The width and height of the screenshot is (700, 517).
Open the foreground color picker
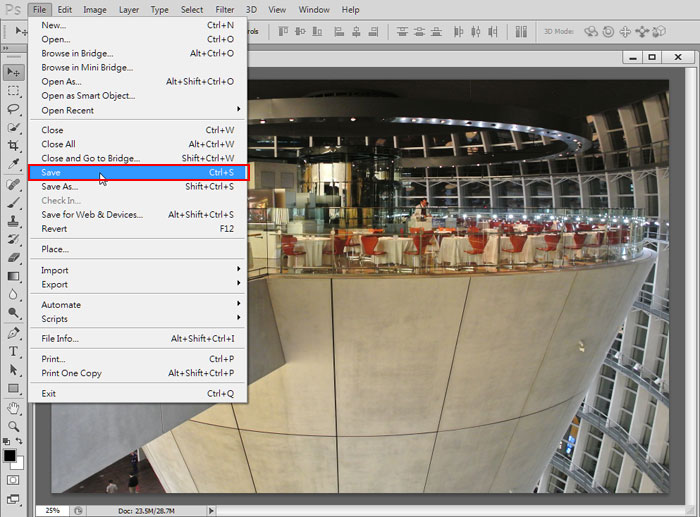[x=9, y=455]
